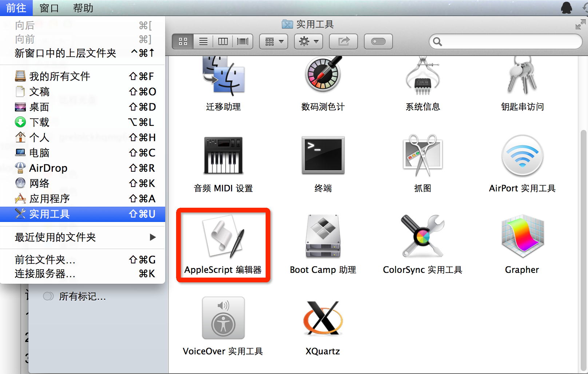Switch Finder to Cover Flow view
588x374 pixels.
point(243,41)
